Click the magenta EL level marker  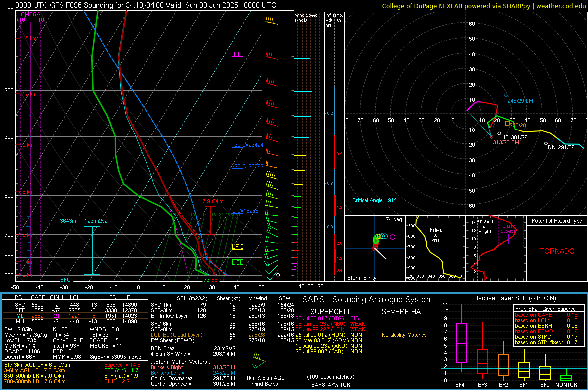click(237, 54)
